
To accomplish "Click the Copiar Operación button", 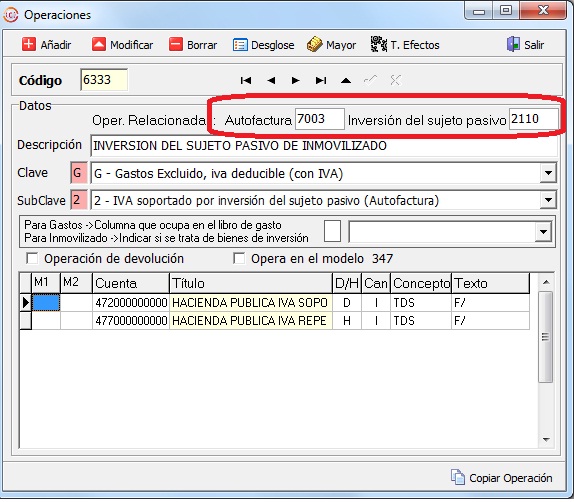I will tap(502, 477).
